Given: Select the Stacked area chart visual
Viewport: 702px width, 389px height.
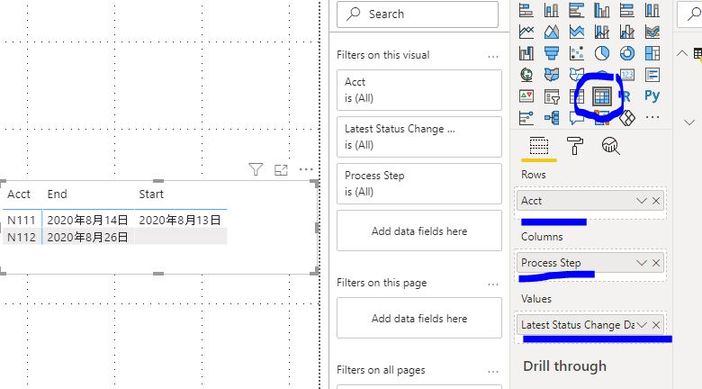Looking at the screenshot, I should tap(577, 31).
